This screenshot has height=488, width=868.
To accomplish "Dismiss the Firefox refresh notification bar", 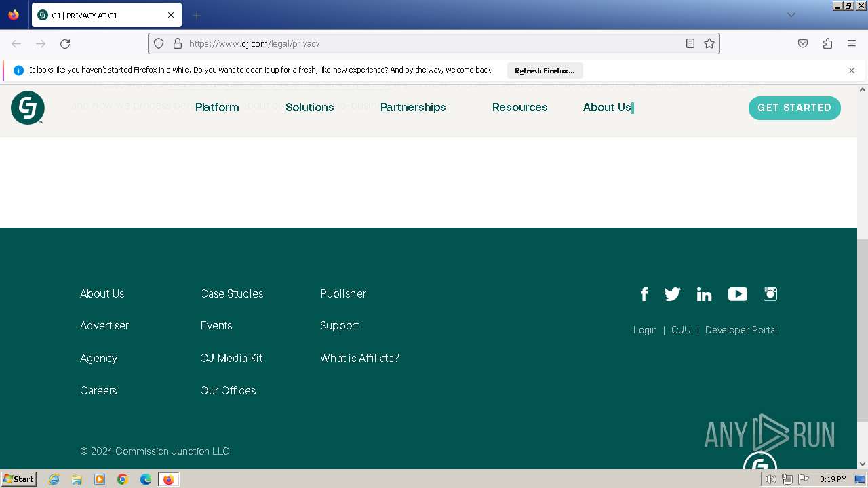I will pyautogui.click(x=852, y=70).
